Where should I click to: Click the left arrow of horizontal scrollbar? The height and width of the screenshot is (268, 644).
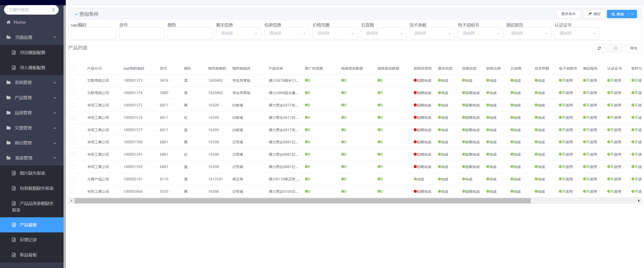click(x=71, y=201)
